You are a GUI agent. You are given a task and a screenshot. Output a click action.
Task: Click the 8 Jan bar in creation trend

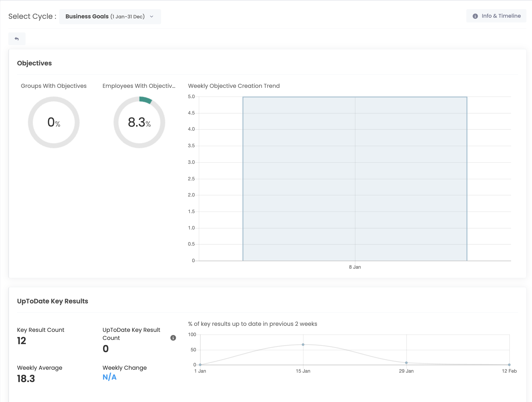pos(355,179)
